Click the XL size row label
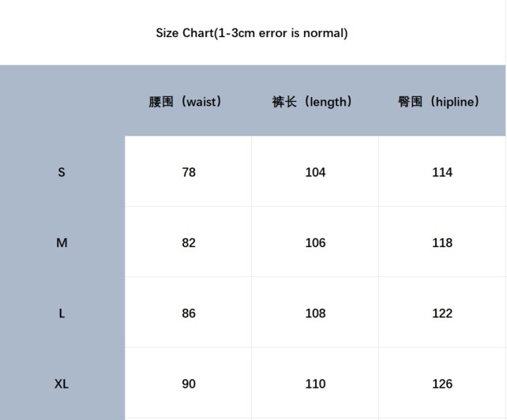This screenshot has width=507, height=420. click(x=62, y=384)
